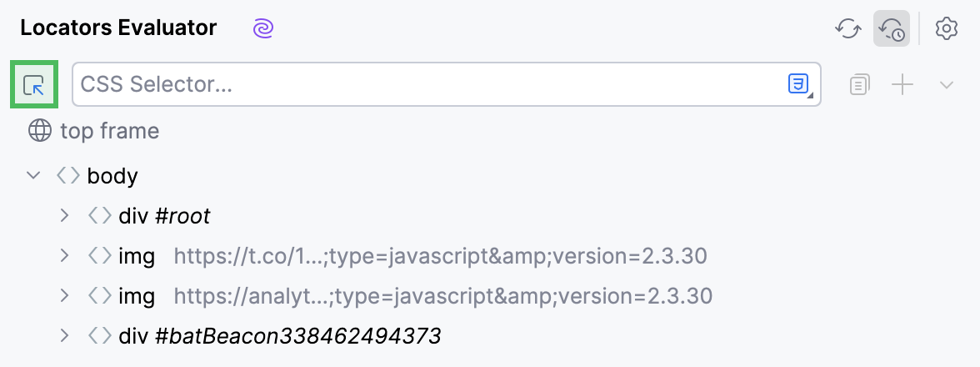Expand the first img t.co node
980x367 pixels.
pyautogui.click(x=64, y=256)
